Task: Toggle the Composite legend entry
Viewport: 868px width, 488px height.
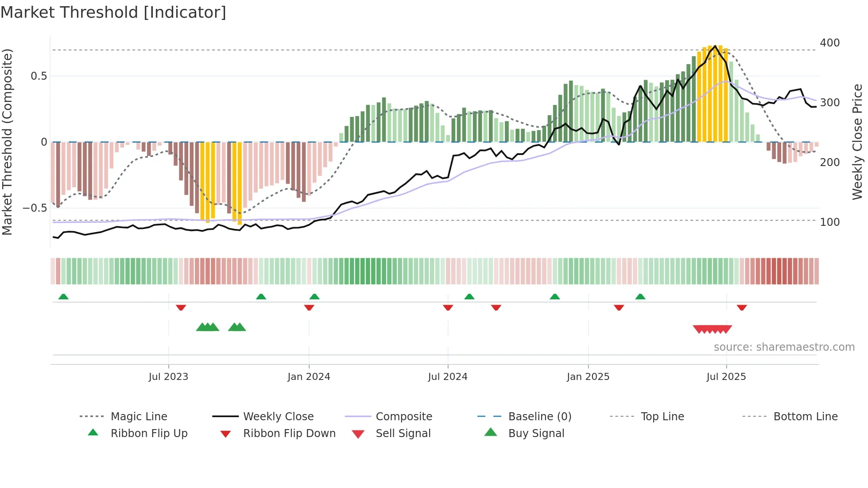Action: (x=403, y=416)
